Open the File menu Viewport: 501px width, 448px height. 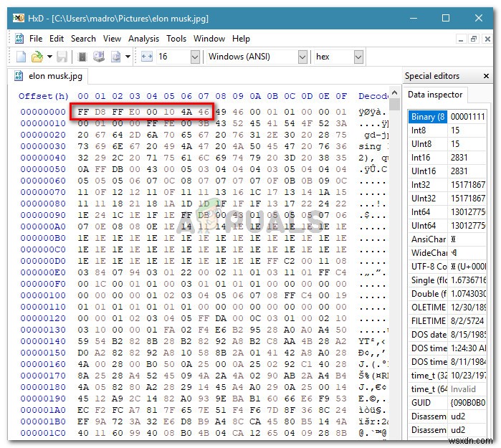36,39
